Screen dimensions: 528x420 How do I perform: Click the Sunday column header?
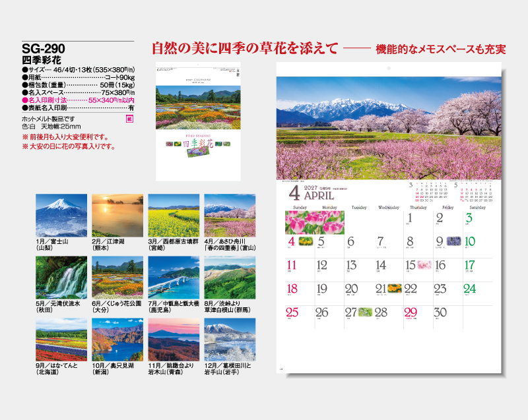click(x=300, y=208)
